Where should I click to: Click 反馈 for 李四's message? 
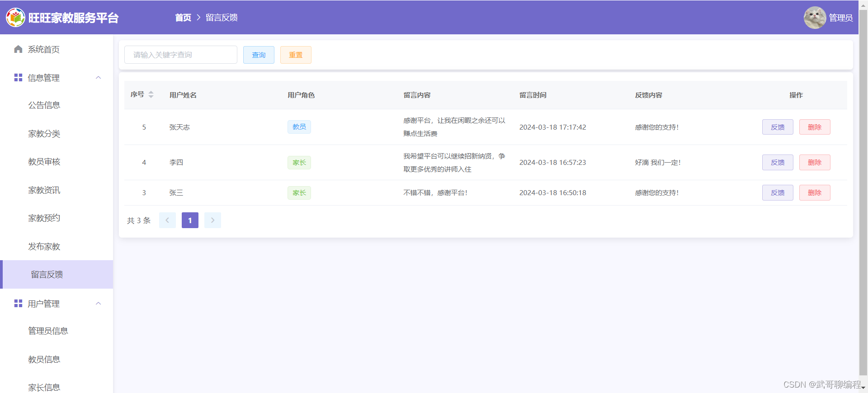pos(778,163)
